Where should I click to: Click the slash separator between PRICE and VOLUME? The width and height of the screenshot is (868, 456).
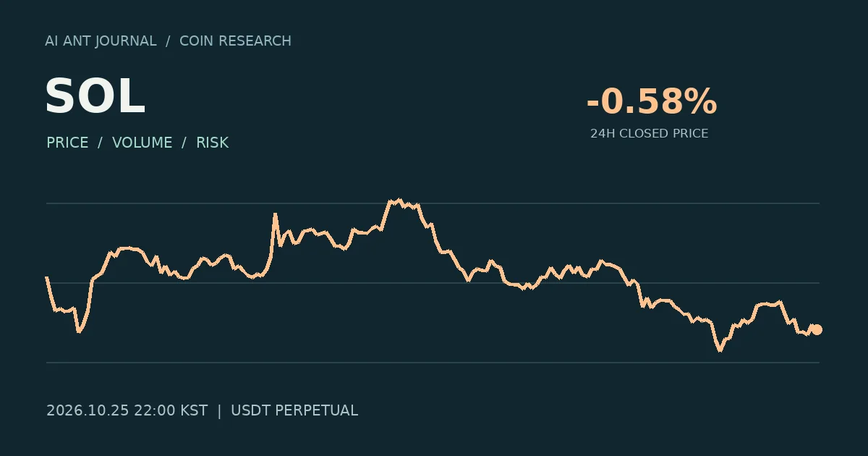click(x=100, y=143)
